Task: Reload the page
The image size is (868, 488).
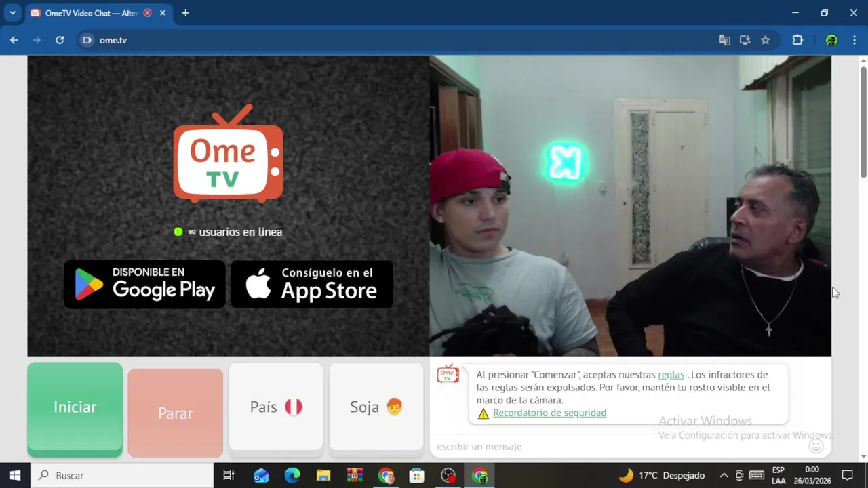Action: pos(60,40)
